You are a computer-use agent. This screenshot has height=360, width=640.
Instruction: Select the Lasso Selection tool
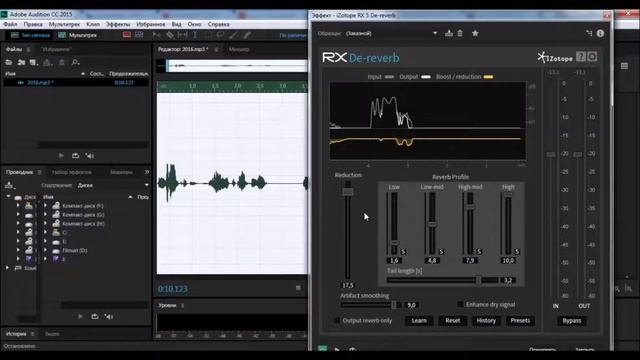(x=220, y=35)
